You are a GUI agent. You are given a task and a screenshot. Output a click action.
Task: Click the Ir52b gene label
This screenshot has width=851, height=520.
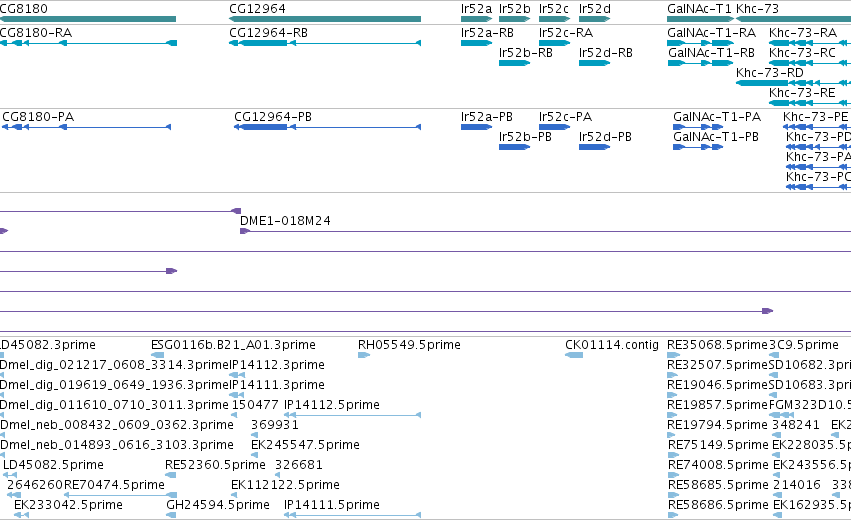(x=515, y=9)
